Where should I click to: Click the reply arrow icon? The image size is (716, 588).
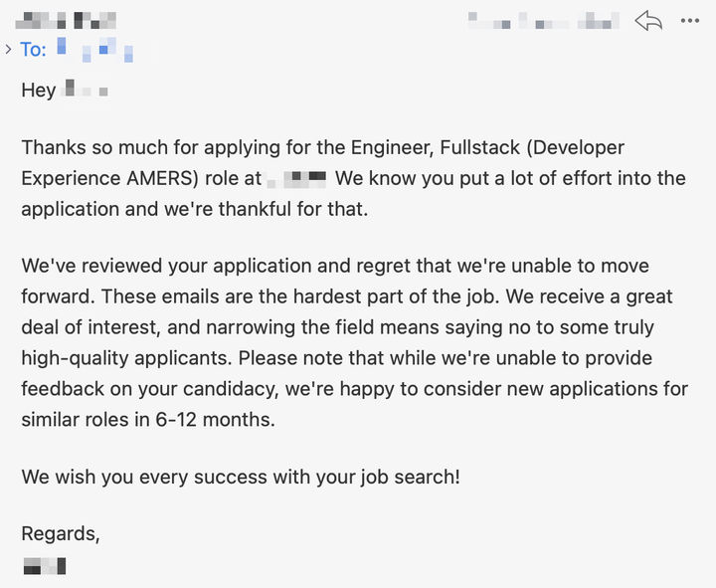648,21
